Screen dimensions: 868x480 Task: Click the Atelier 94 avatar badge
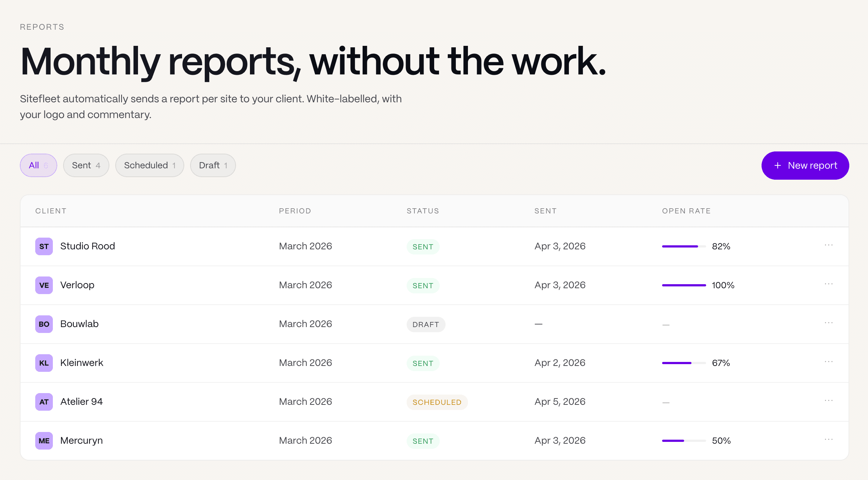click(x=44, y=402)
